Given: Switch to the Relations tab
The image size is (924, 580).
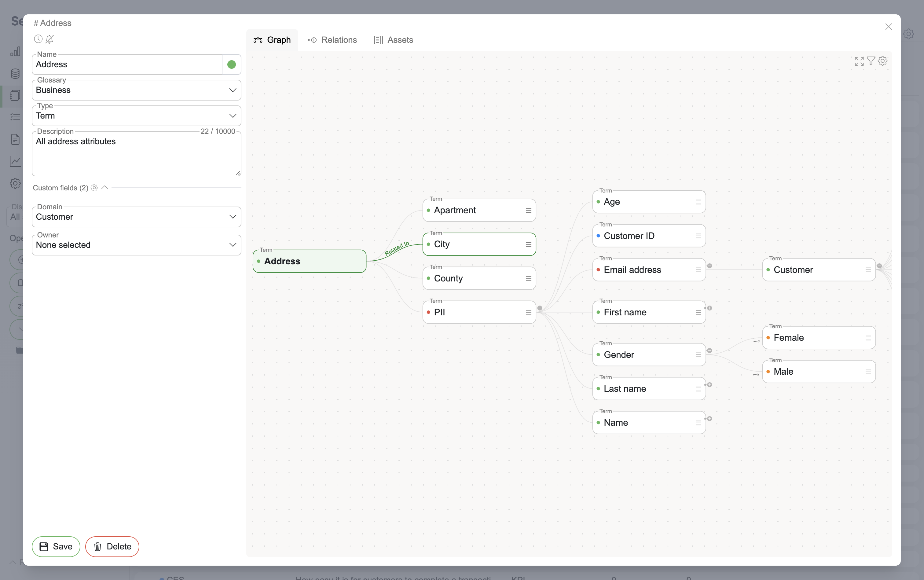Looking at the screenshot, I should (x=332, y=40).
